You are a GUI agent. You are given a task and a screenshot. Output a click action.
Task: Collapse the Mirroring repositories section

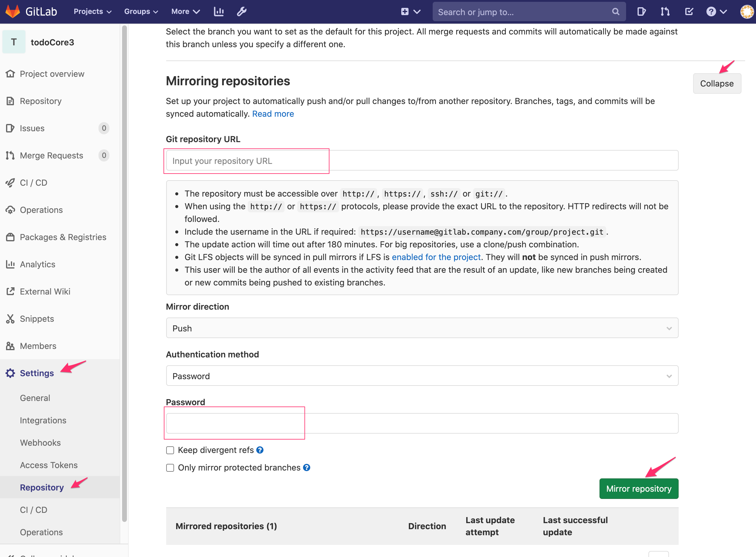tap(717, 84)
